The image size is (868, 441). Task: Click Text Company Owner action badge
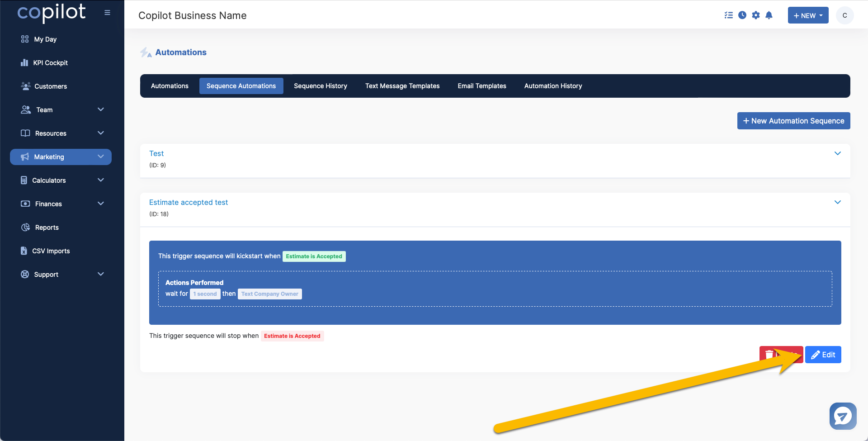click(x=270, y=294)
